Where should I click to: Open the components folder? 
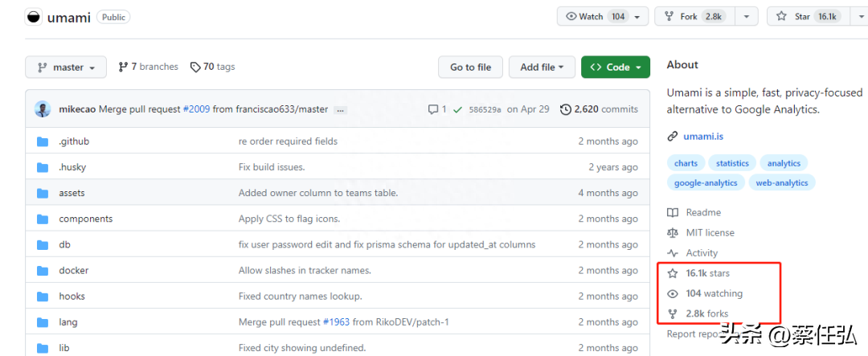86,219
